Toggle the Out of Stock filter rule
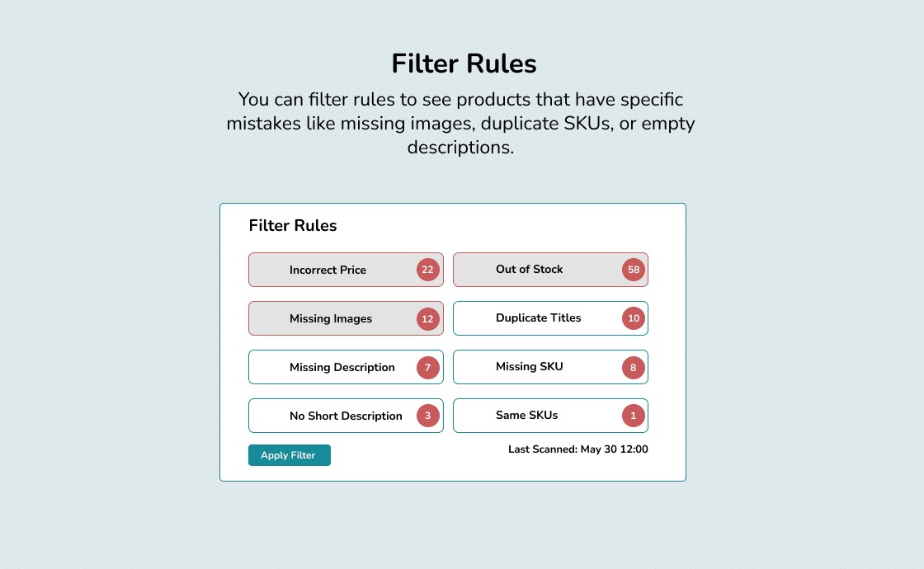The height and width of the screenshot is (569, 924). [x=550, y=270]
